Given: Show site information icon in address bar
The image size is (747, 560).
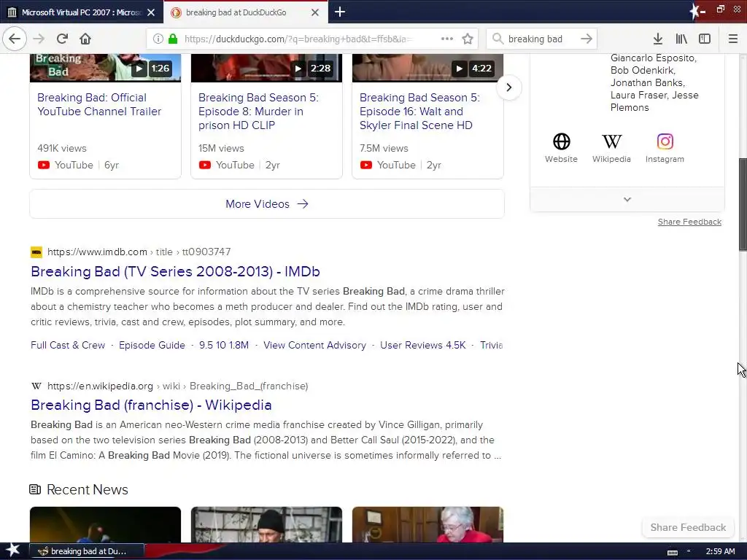Looking at the screenshot, I should tap(158, 39).
